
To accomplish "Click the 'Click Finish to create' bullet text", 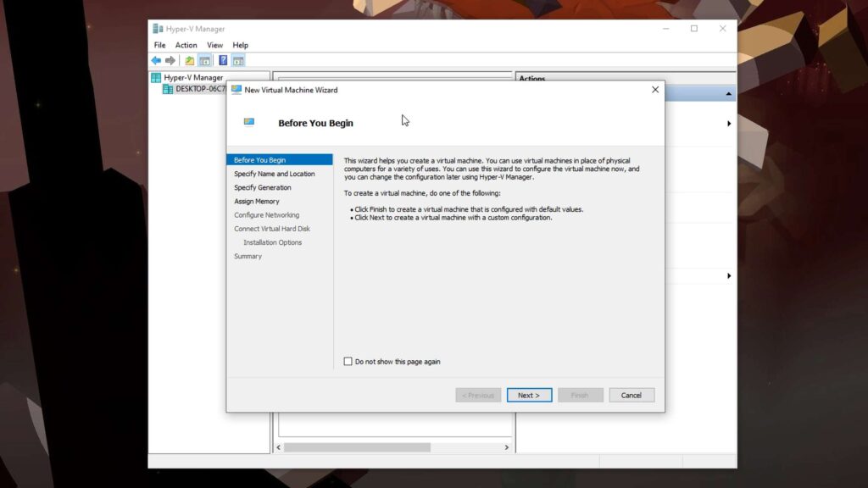I will [469, 209].
